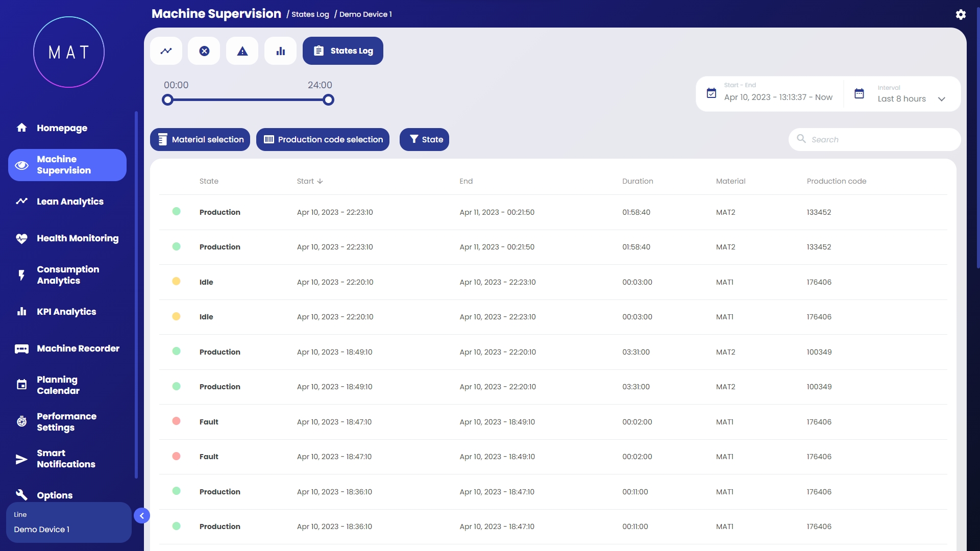This screenshot has height=551, width=980.
Task: Click Production code selection button
Action: click(323, 139)
